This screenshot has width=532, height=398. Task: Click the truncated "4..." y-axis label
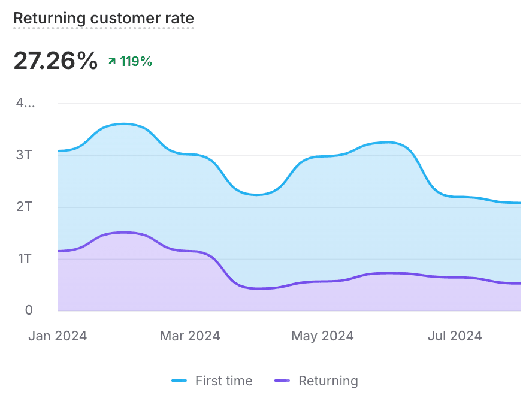(x=26, y=103)
